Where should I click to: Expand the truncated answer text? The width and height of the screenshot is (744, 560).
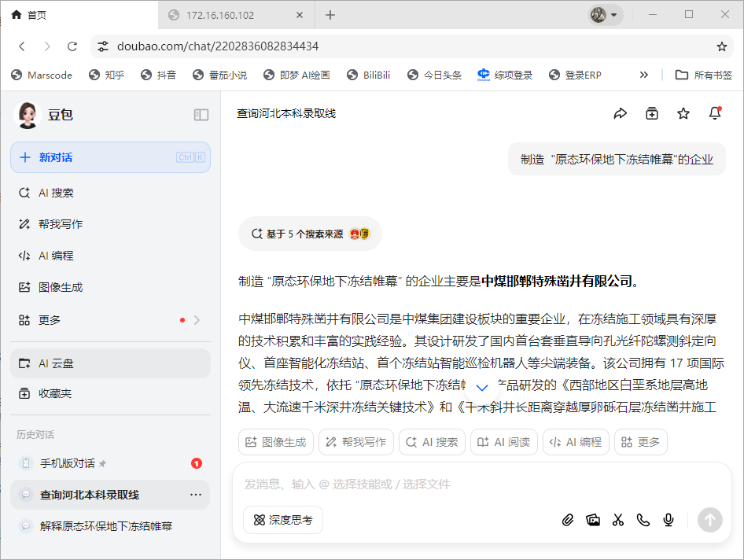(482, 386)
